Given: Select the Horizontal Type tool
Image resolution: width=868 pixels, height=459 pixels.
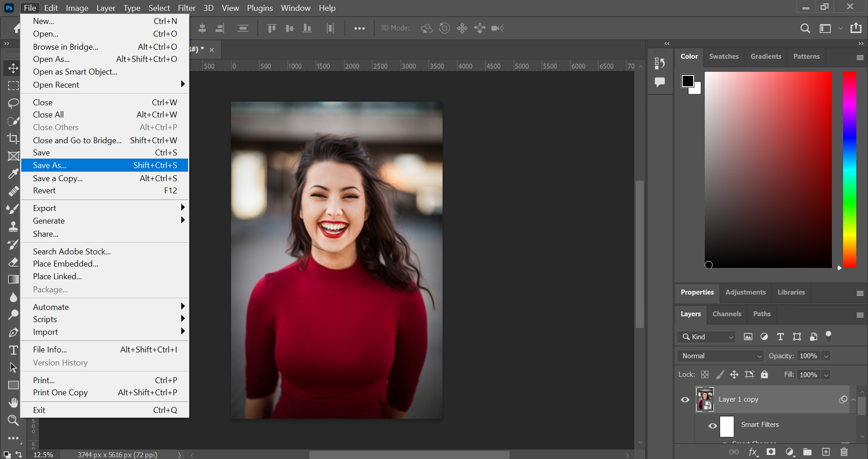Looking at the screenshot, I should pos(13,350).
